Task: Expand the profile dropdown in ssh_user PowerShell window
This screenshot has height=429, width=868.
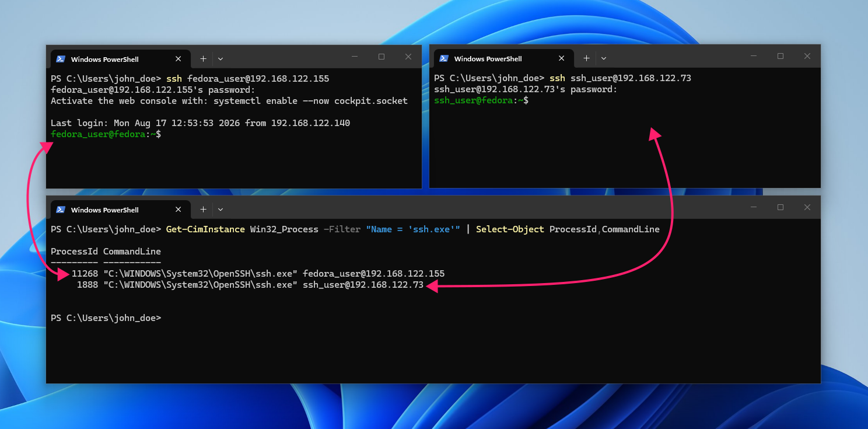Action: point(604,58)
